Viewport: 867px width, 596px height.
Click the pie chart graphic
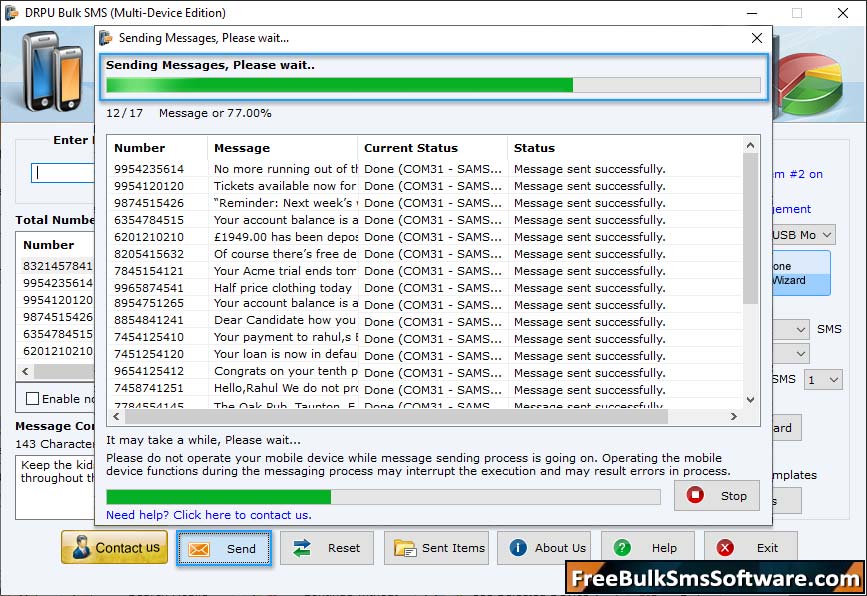point(810,83)
